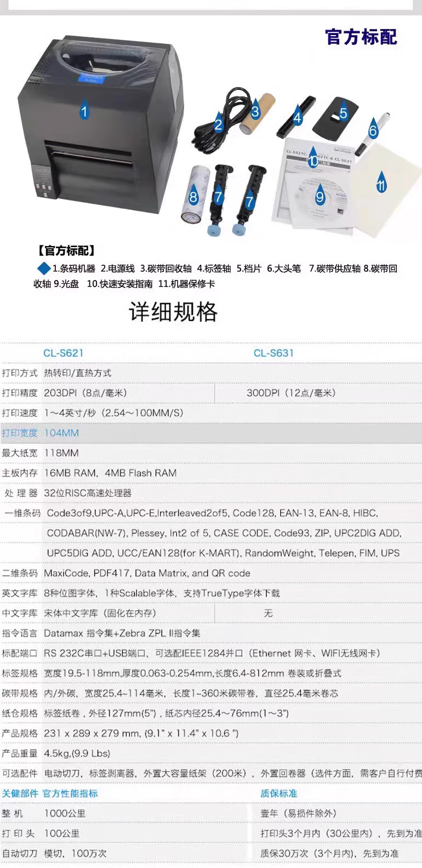Screen dimensions: 422x868
Task: Click the 可选配件 row label
Action: tap(20, 773)
